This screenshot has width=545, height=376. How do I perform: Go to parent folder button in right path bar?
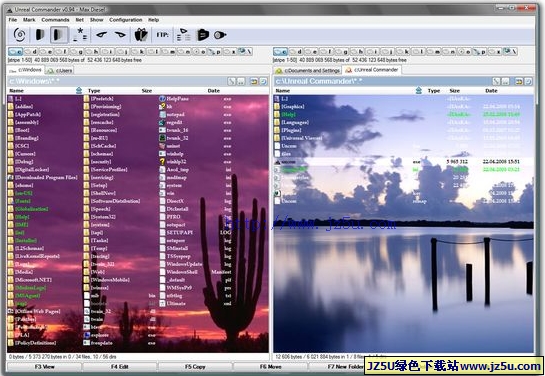click(506, 82)
